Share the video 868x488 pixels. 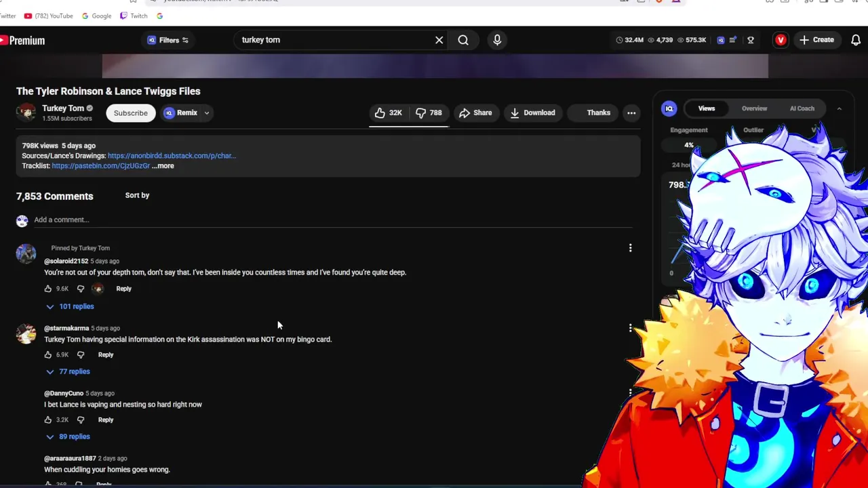coord(475,113)
